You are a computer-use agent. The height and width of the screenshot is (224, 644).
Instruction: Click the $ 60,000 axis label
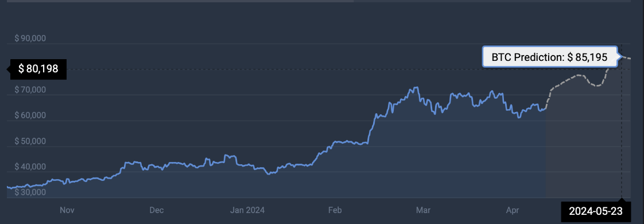click(x=30, y=115)
